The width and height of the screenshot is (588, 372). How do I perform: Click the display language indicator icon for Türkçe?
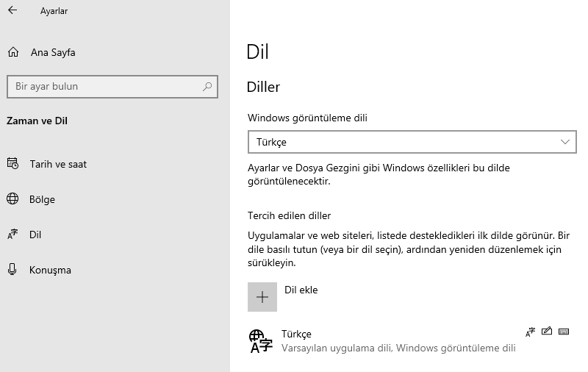point(530,332)
